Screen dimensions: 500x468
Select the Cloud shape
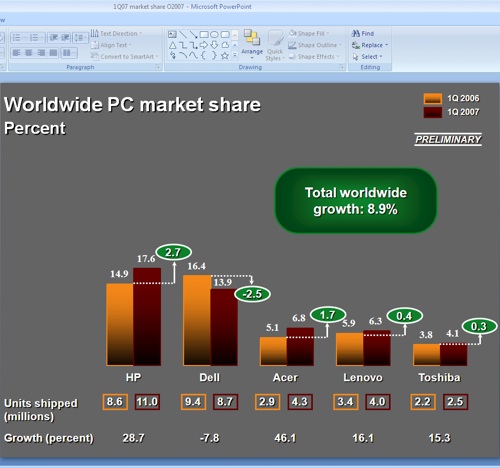coord(225,45)
